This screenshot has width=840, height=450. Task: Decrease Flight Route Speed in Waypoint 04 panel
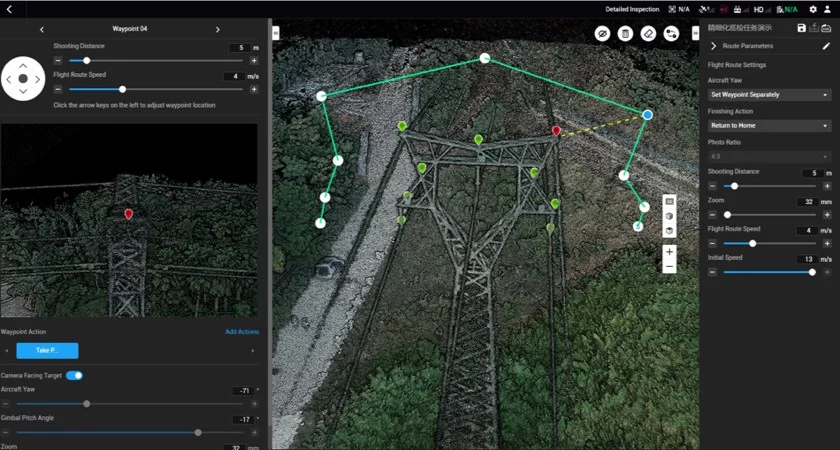(x=58, y=89)
